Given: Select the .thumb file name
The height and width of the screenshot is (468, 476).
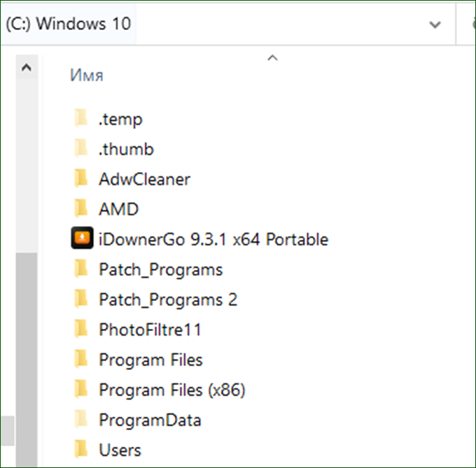Looking at the screenshot, I should [126, 149].
